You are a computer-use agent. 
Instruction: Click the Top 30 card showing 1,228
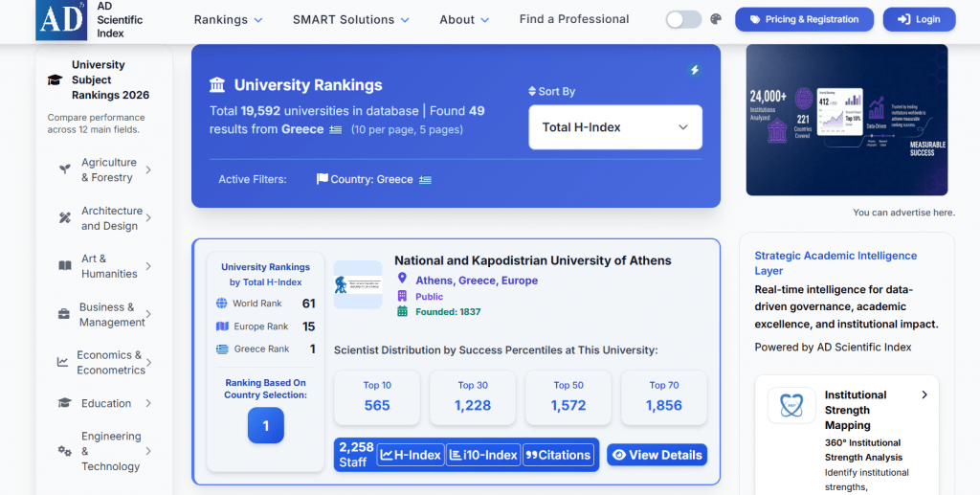click(473, 397)
